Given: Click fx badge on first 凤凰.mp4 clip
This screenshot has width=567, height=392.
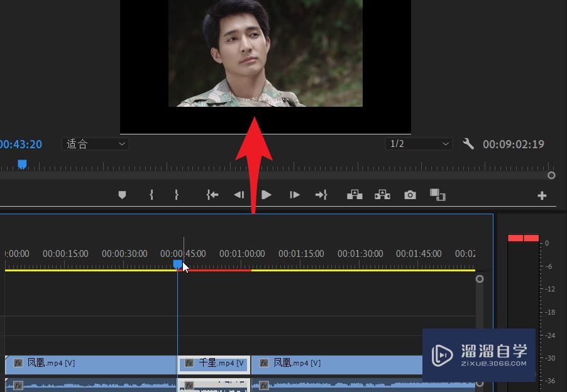Looking at the screenshot, I should click(x=18, y=362).
